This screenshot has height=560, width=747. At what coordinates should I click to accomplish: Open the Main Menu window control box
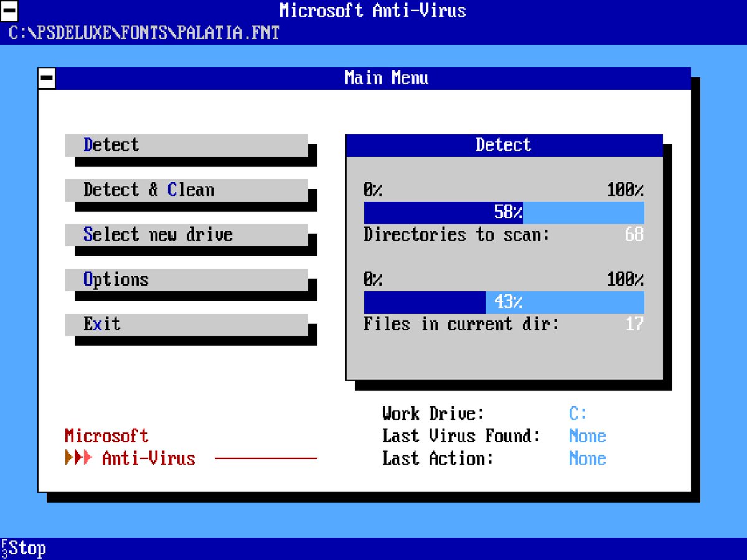(47, 78)
